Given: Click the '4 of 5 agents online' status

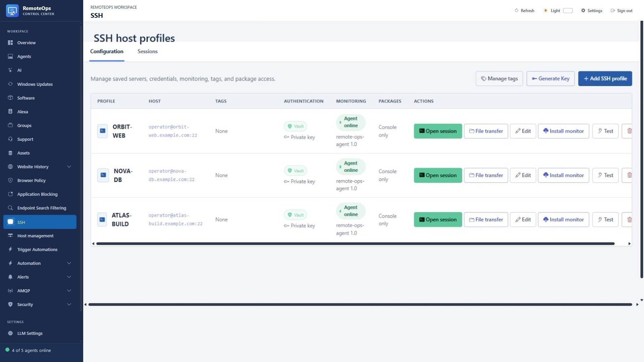Looking at the screenshot, I should tap(28, 350).
